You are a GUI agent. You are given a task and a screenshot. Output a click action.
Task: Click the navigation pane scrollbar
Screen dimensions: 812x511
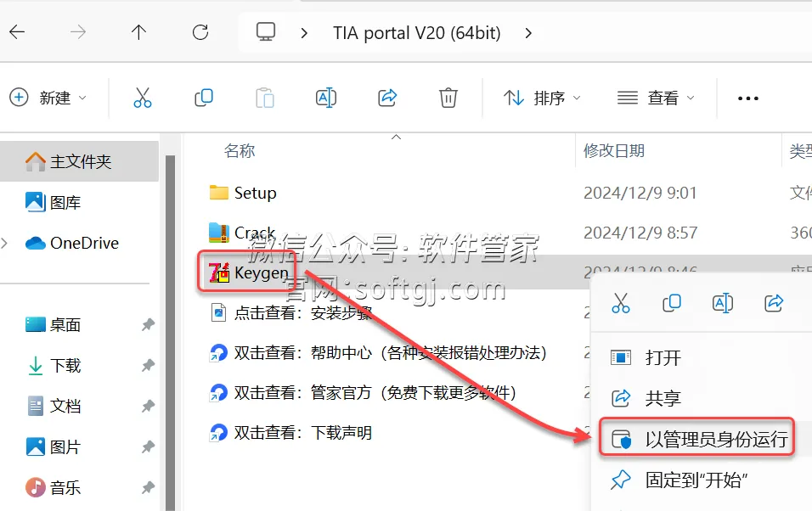click(x=170, y=331)
